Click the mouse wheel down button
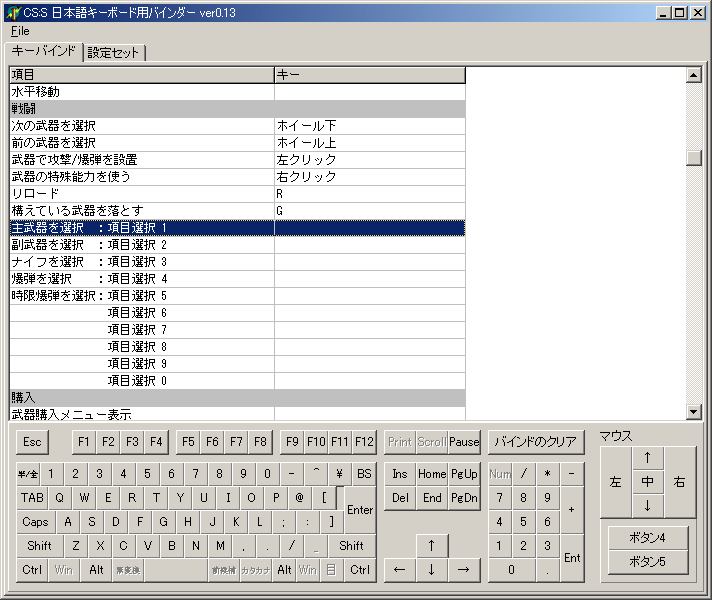The width and height of the screenshot is (712, 600). (x=647, y=505)
